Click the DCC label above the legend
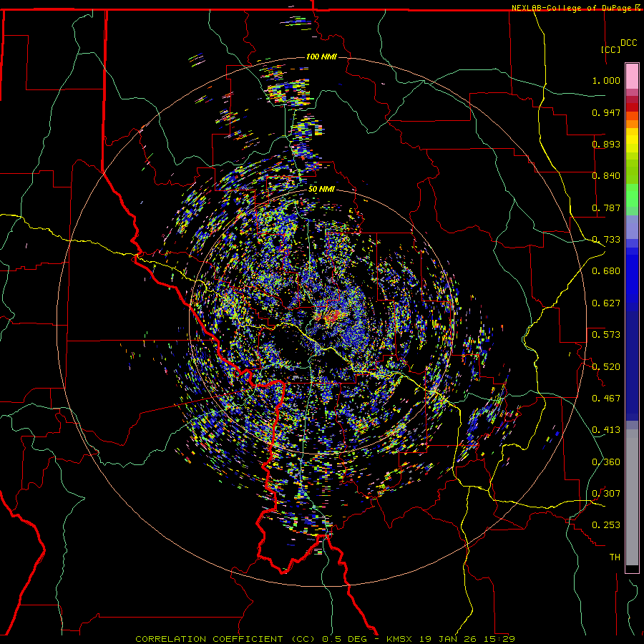Screen dimensions: 644x644 click(x=629, y=43)
